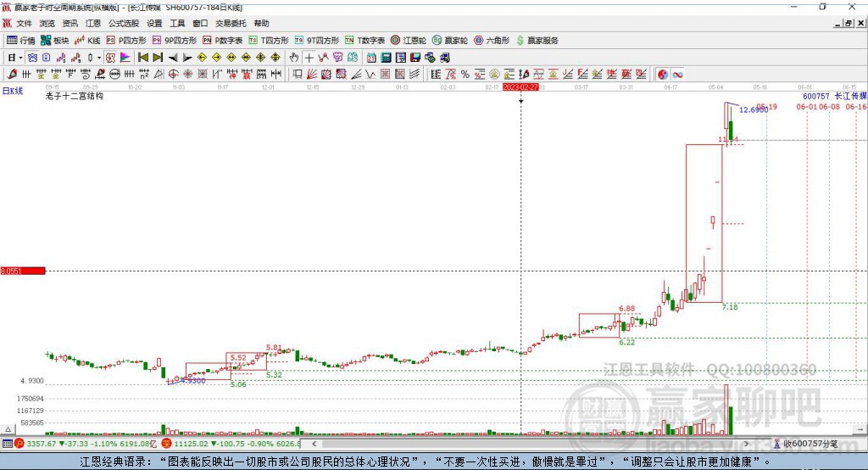Open the 文件 menu
This screenshot has width=868, height=470.
pyautogui.click(x=25, y=23)
